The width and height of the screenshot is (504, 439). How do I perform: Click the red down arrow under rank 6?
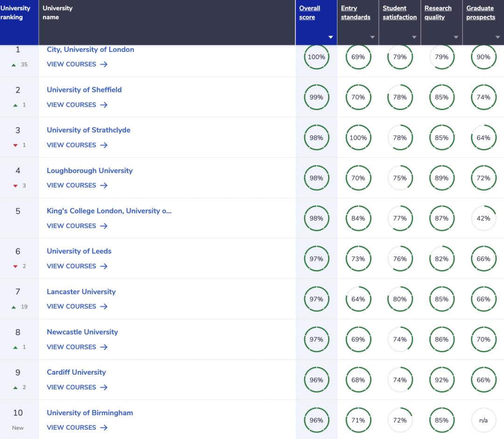[x=15, y=266]
